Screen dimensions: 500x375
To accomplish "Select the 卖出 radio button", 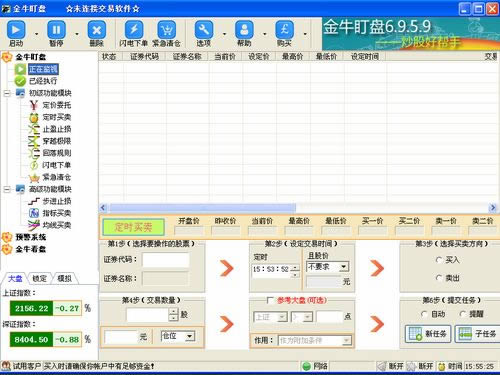I will (x=439, y=278).
